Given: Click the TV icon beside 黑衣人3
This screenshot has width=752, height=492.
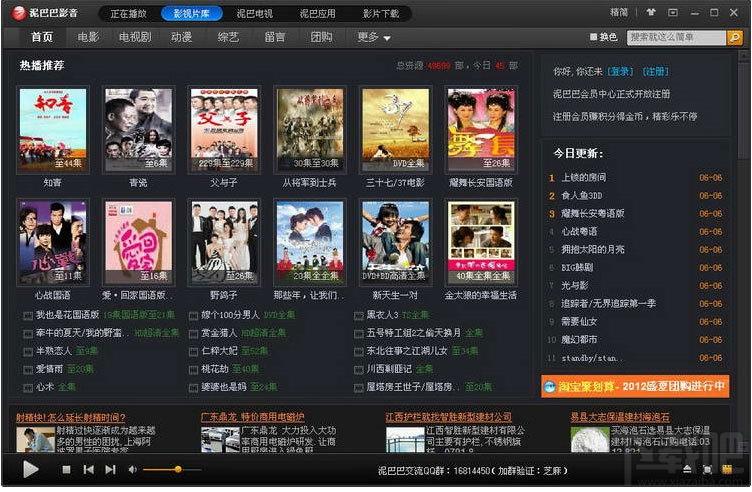Looking at the screenshot, I should [358, 316].
